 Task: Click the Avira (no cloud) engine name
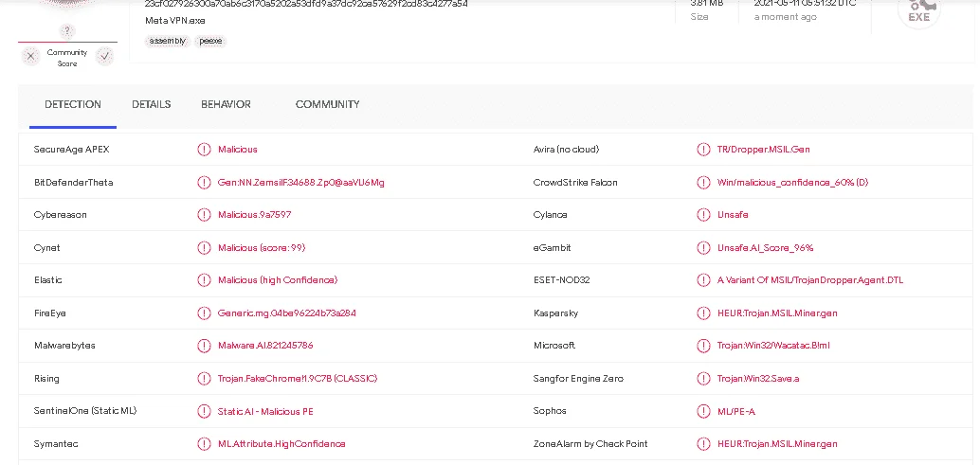pyautogui.click(x=566, y=150)
